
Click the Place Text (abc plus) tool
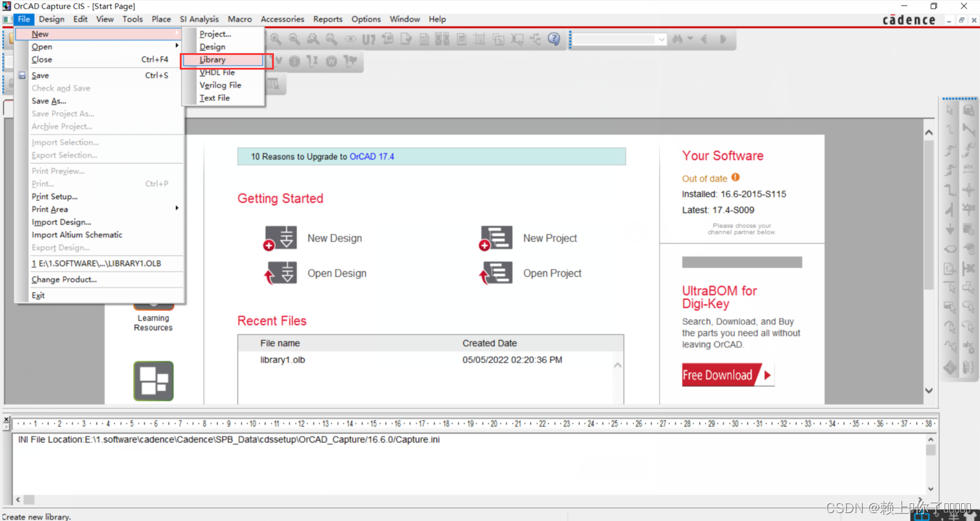pos(969,348)
